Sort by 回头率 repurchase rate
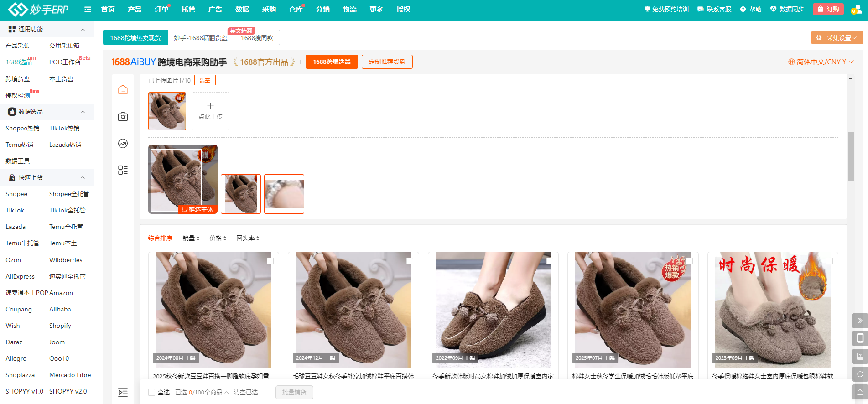Image resolution: width=868 pixels, height=404 pixels. click(248, 238)
